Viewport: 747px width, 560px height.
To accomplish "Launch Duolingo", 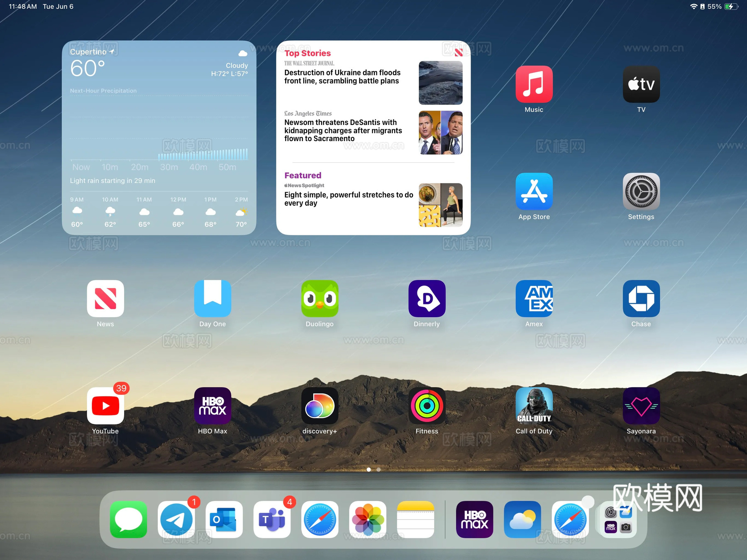I will (x=320, y=298).
